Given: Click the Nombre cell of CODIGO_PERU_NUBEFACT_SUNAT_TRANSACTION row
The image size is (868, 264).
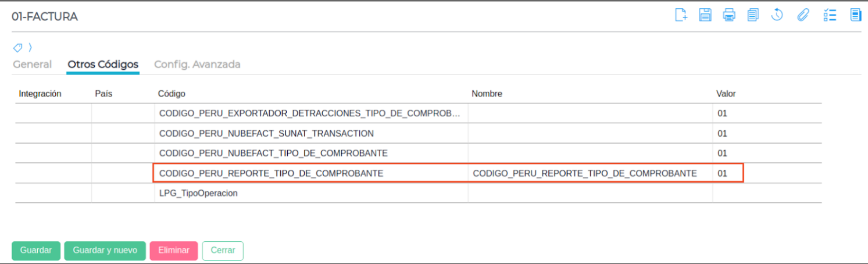Looking at the screenshot, I should 590,133.
